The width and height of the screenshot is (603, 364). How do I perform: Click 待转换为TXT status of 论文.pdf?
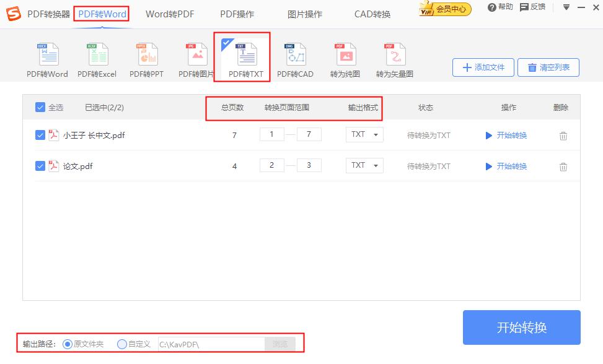click(x=428, y=167)
